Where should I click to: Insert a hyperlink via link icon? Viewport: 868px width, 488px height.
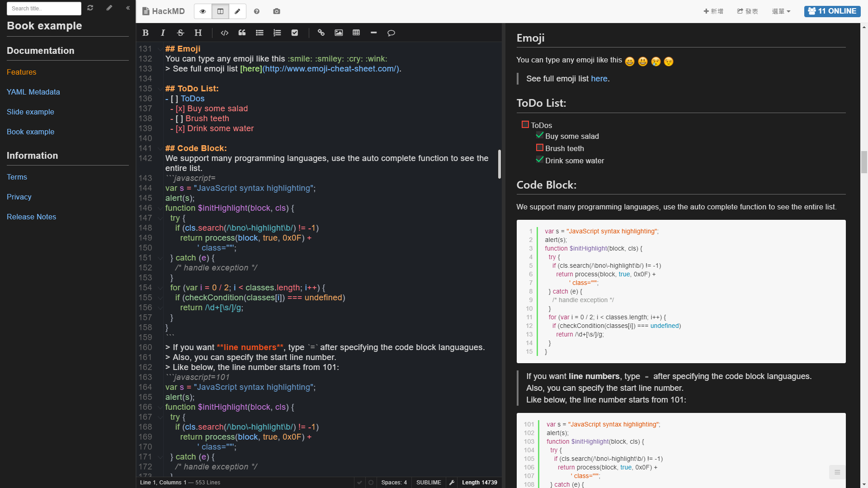click(x=321, y=33)
